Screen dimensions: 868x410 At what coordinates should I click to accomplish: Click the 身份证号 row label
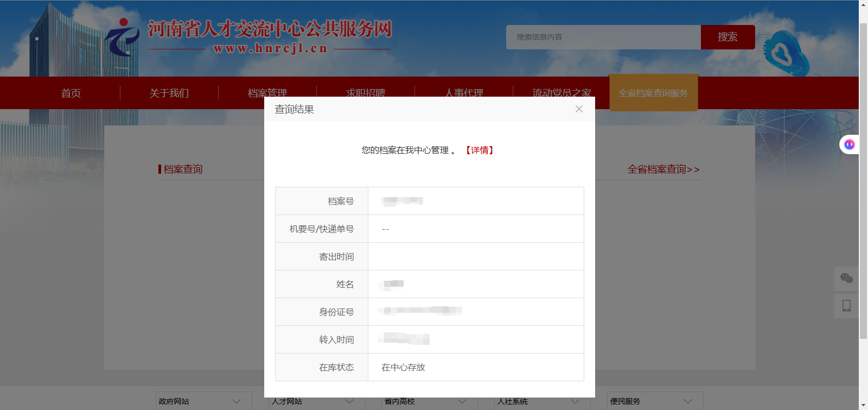336,312
